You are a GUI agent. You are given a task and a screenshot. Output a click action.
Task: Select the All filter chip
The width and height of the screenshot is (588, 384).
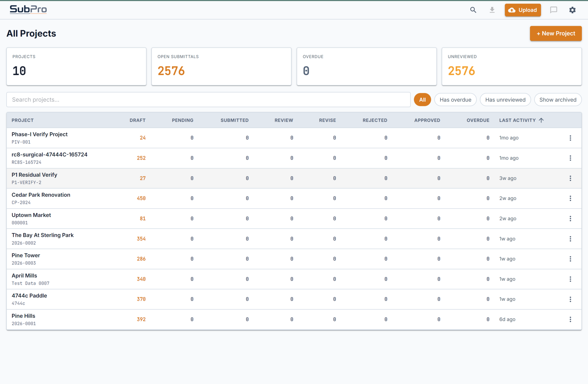tap(422, 100)
